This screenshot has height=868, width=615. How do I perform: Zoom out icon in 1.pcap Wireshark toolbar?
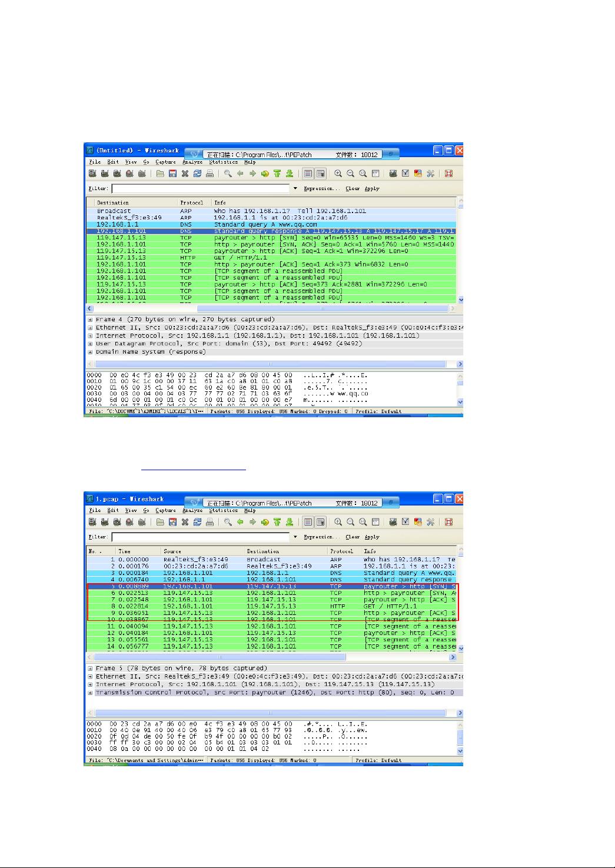(x=351, y=522)
